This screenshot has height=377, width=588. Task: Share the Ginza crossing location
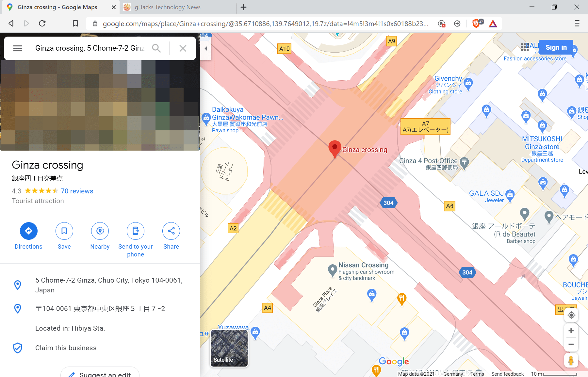(171, 231)
